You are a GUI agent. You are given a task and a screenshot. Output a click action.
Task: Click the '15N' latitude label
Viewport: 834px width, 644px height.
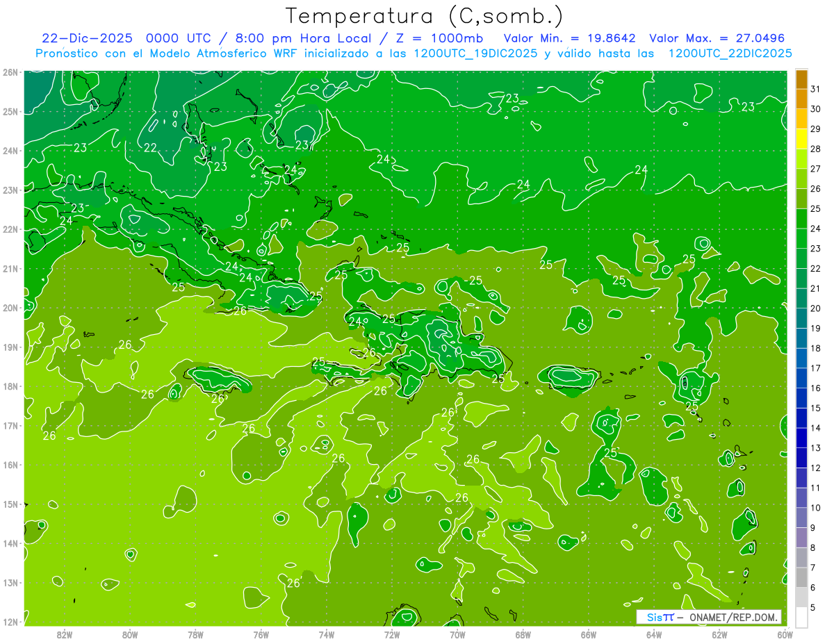[10, 504]
